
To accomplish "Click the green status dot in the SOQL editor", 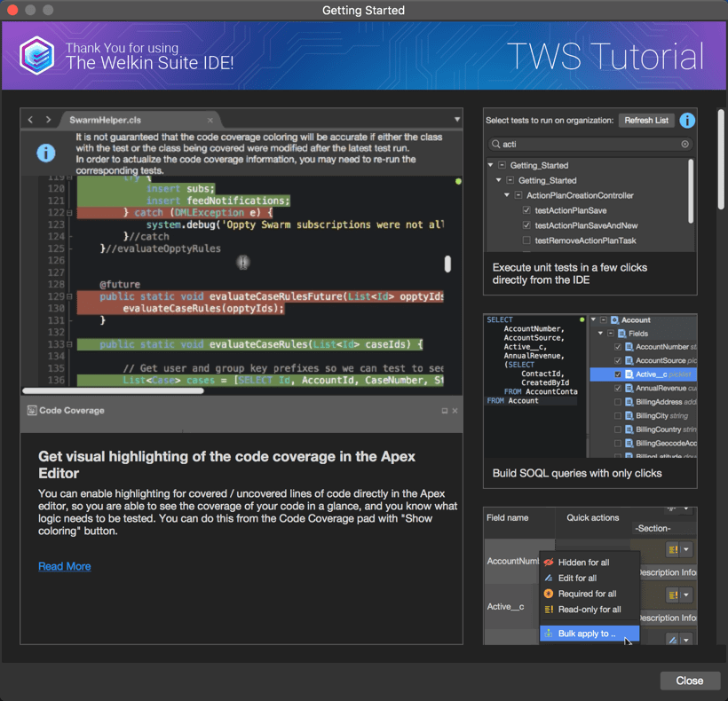I will (x=582, y=320).
